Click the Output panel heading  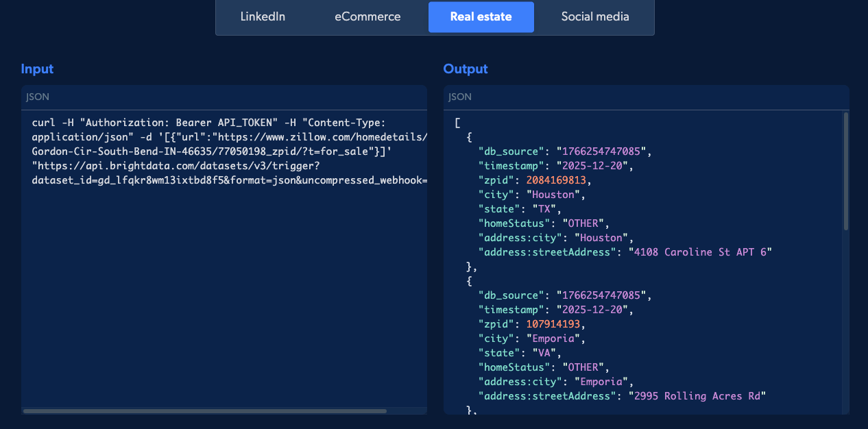(466, 69)
